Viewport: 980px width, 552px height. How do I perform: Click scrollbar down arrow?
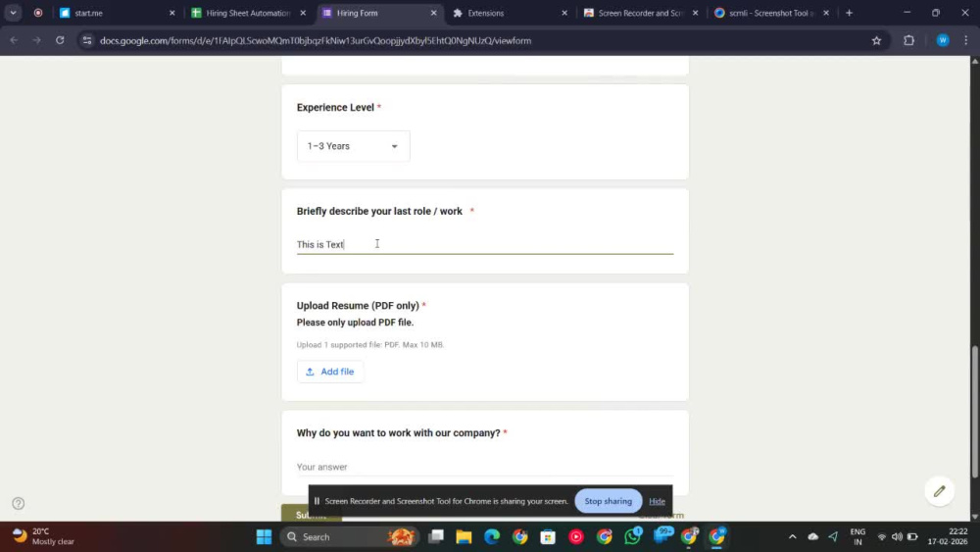[x=974, y=517]
